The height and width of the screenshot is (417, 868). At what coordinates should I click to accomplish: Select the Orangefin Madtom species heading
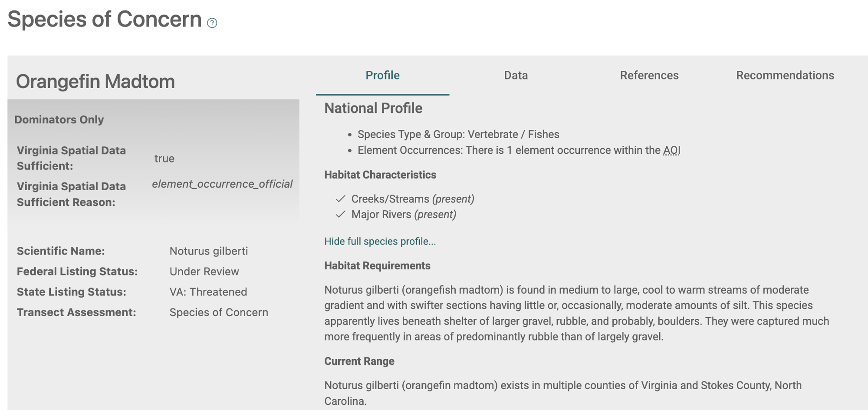point(95,82)
